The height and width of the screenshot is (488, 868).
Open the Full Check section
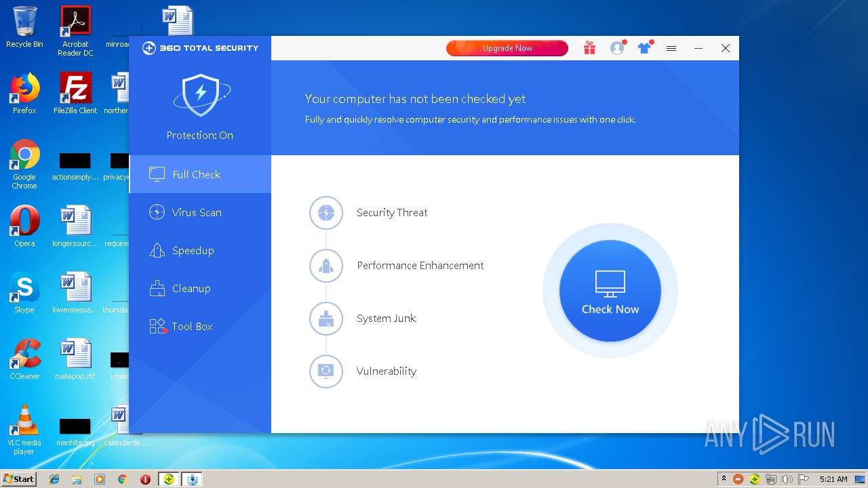(200, 174)
